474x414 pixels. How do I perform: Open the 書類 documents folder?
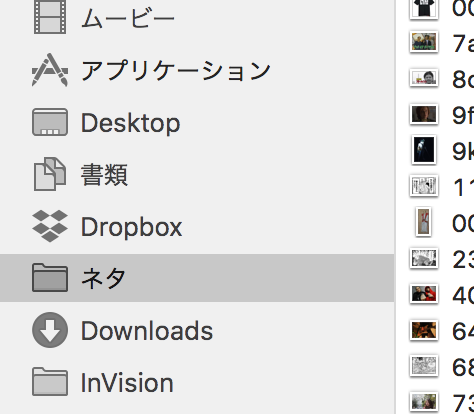(197, 174)
